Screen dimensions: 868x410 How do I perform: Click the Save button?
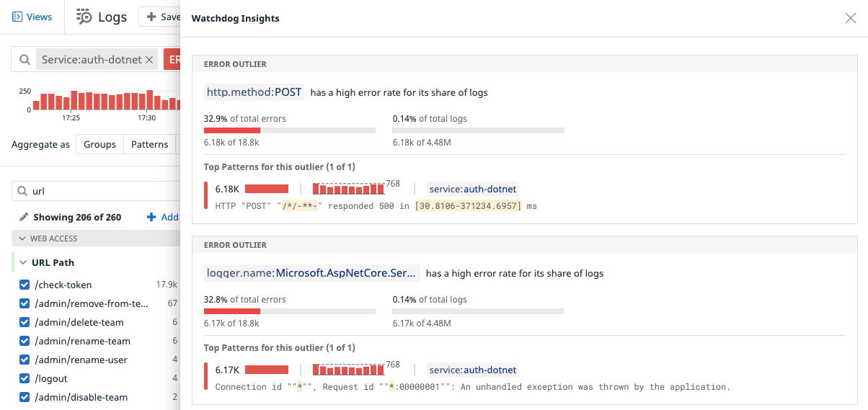click(163, 17)
